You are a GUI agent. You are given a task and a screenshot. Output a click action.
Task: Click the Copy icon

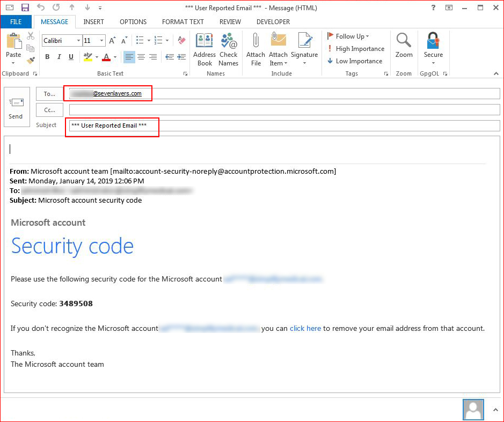click(31, 48)
